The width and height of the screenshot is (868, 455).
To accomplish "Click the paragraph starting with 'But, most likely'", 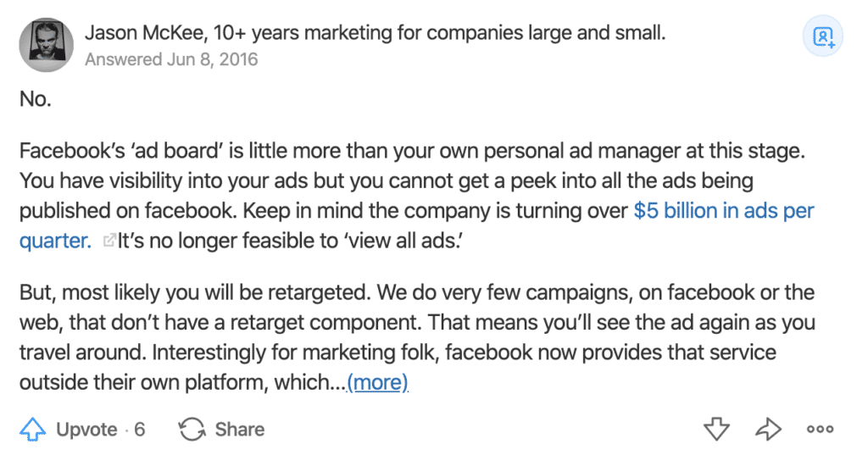I will pos(417,337).
